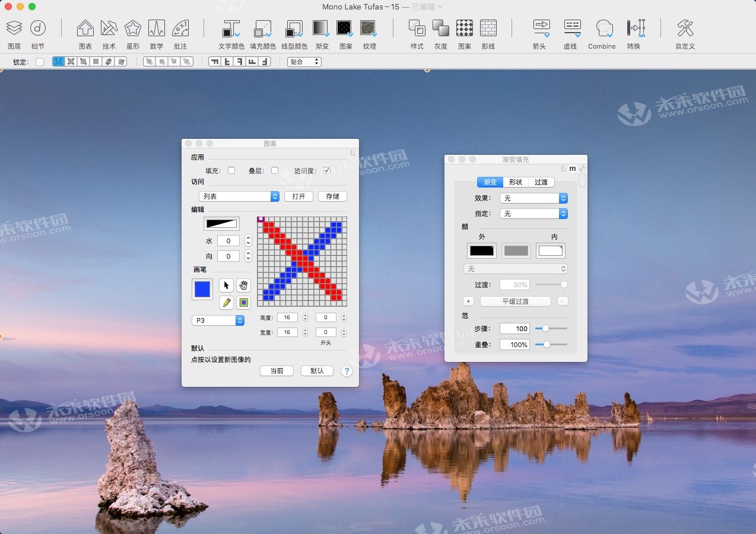This screenshot has width=756, height=534.
Task: Click the Hatching (影线) toolbar icon
Action: (x=488, y=27)
